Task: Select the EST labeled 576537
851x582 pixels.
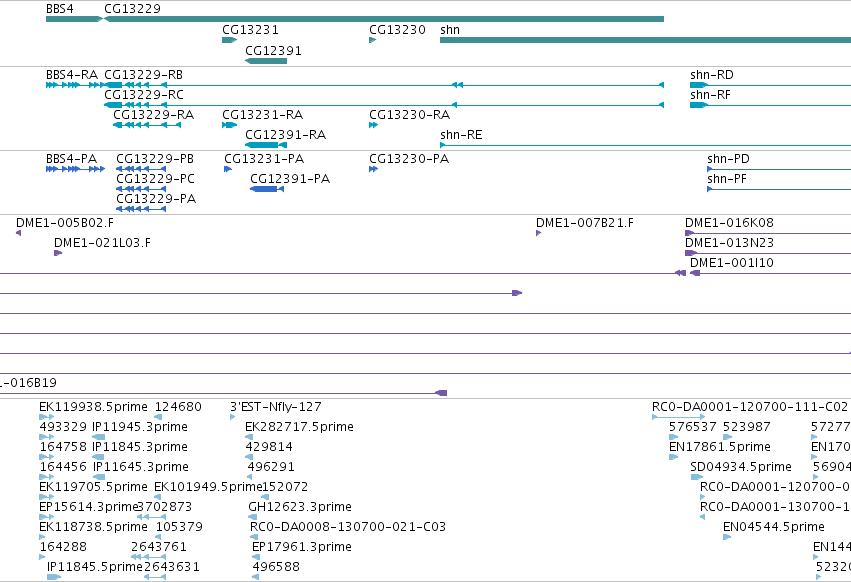Action: pyautogui.click(x=674, y=437)
